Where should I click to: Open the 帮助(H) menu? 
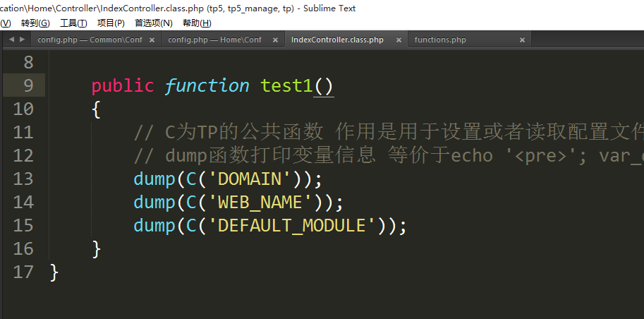pyautogui.click(x=196, y=23)
